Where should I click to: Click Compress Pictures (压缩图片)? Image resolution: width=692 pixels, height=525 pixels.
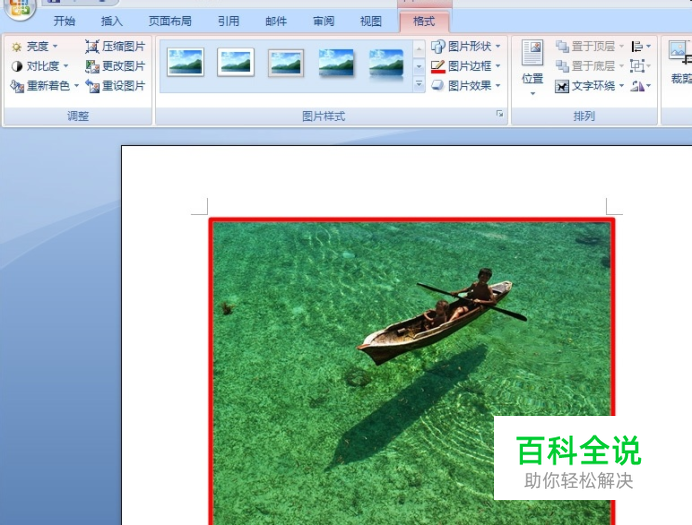click(115, 46)
